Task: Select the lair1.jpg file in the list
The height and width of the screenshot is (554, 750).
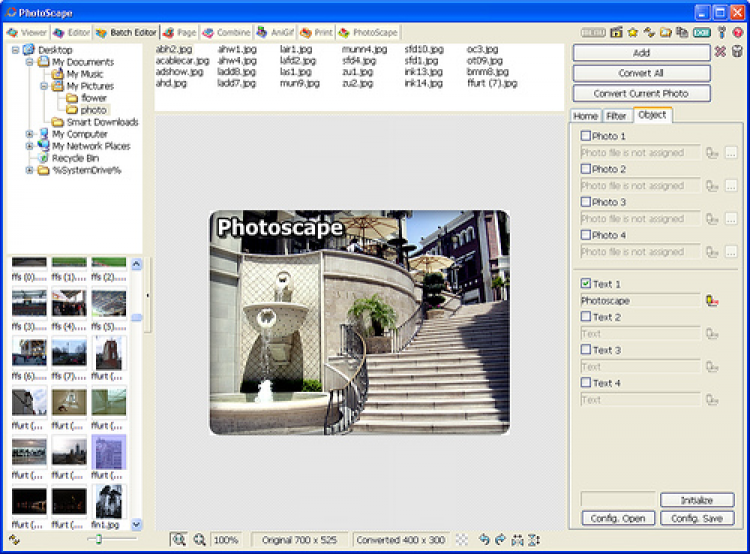Action: click(x=296, y=48)
